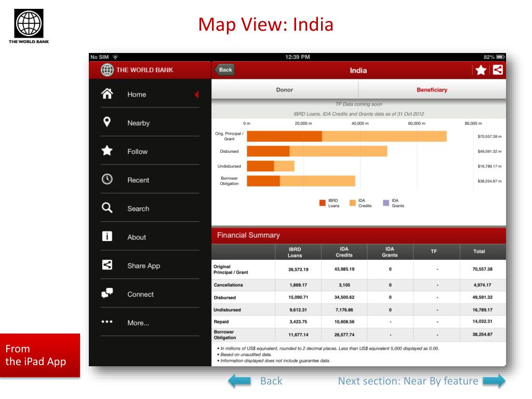Click the right arrow after Near By feature

tap(494, 381)
